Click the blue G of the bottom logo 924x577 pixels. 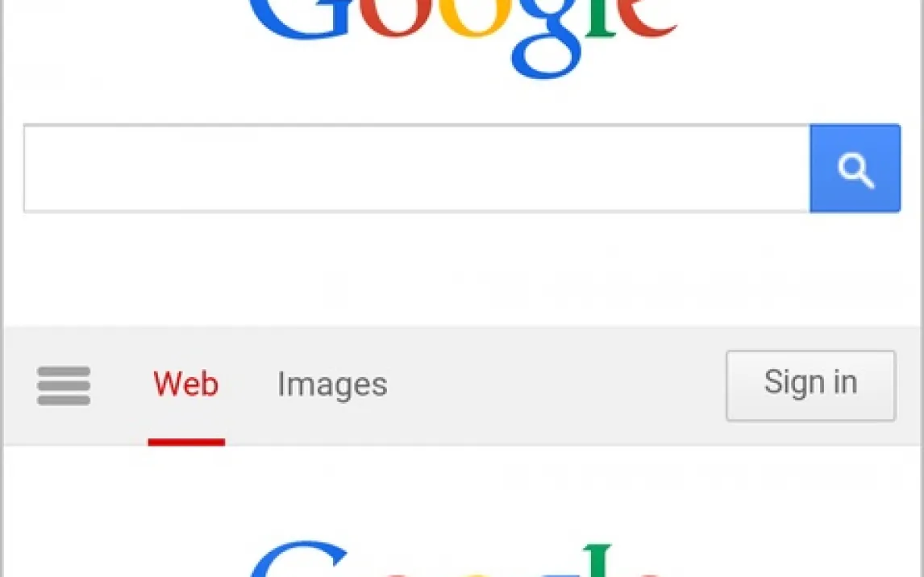pyautogui.click(x=299, y=559)
